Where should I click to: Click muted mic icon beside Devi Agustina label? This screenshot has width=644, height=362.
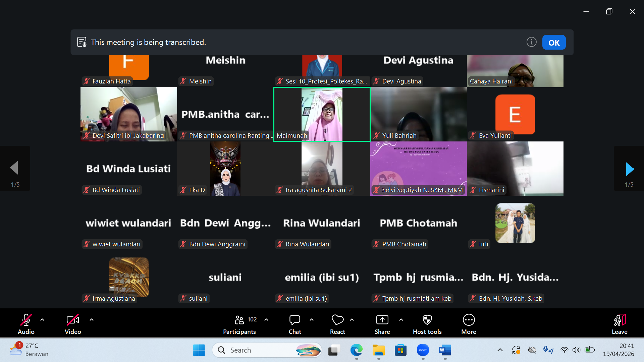point(376,81)
